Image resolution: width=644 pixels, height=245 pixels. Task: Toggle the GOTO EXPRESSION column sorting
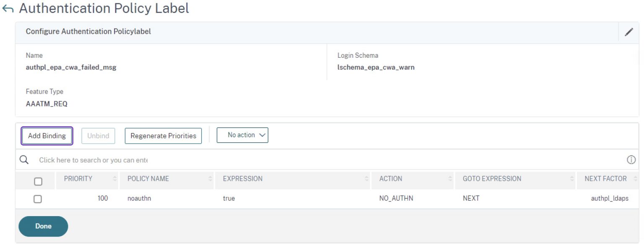[573, 178]
